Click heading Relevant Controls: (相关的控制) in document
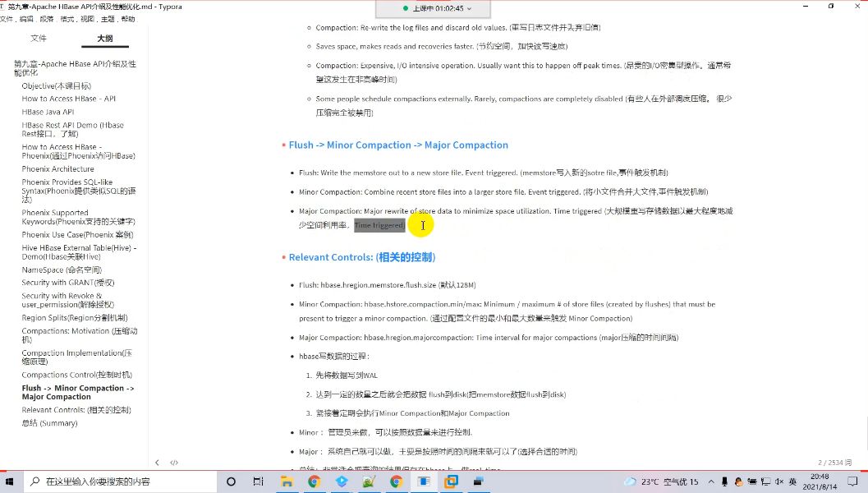Screen dimensions: 868x493 click(362, 257)
